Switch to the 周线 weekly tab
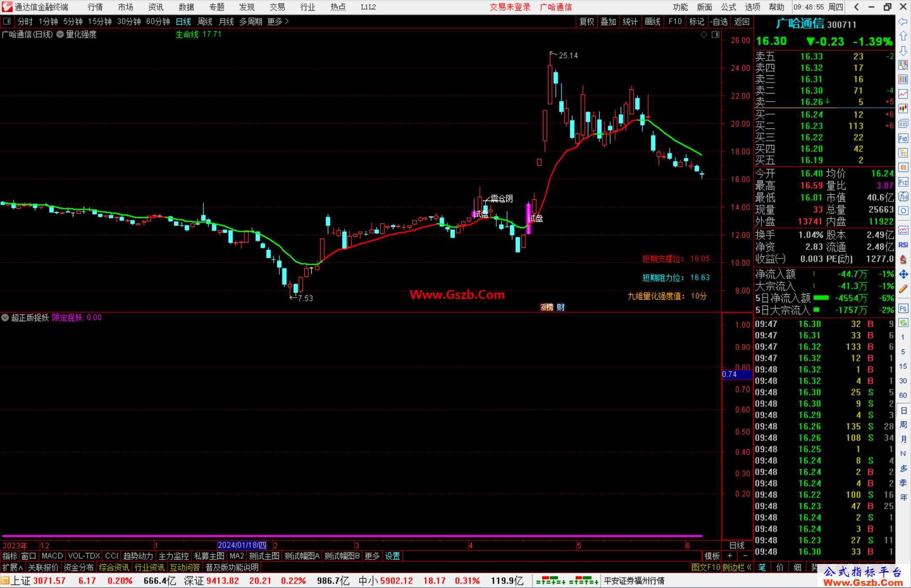This screenshot has width=911, height=588. 205,21
